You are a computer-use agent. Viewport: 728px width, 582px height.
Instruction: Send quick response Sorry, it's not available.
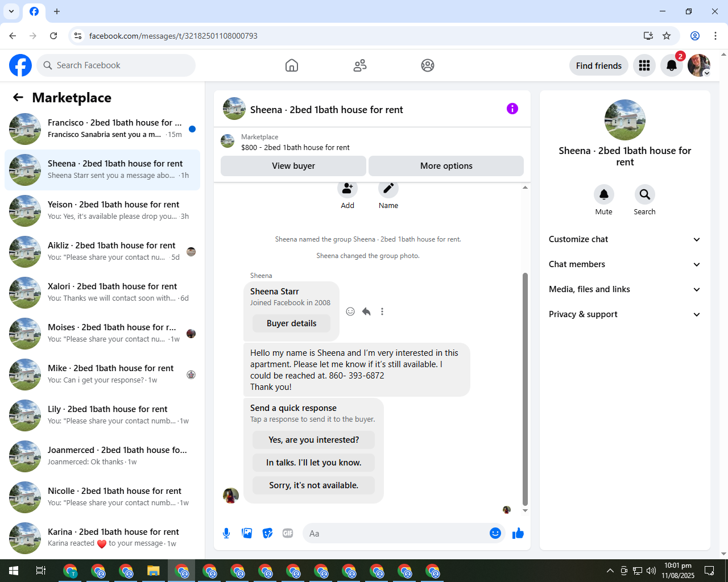click(313, 485)
